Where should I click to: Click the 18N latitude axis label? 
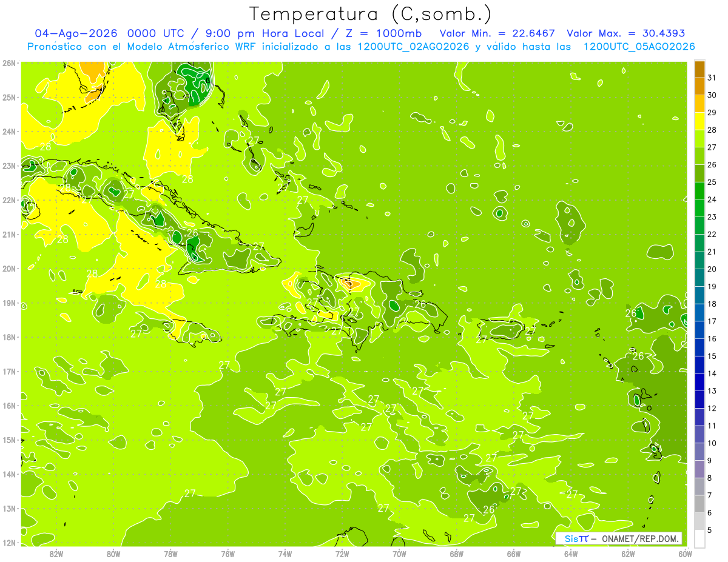(x=9, y=337)
